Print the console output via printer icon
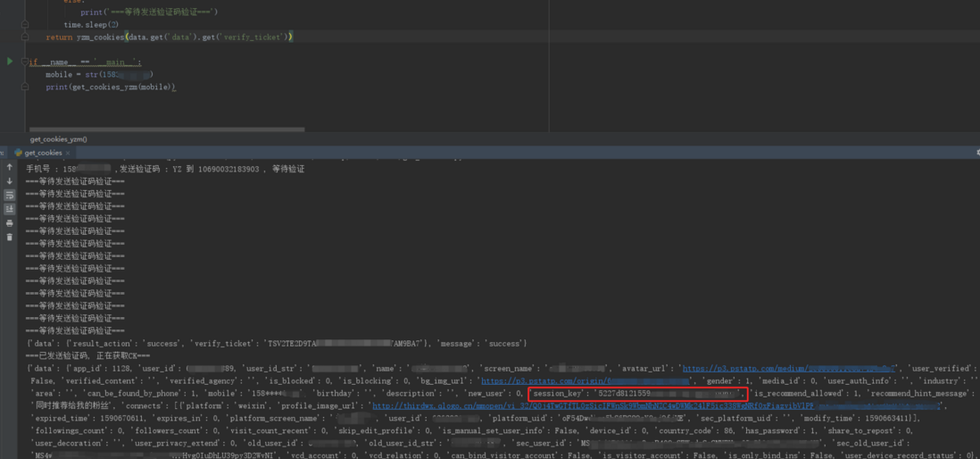Viewport: 980px width, 459px height. 10,223
